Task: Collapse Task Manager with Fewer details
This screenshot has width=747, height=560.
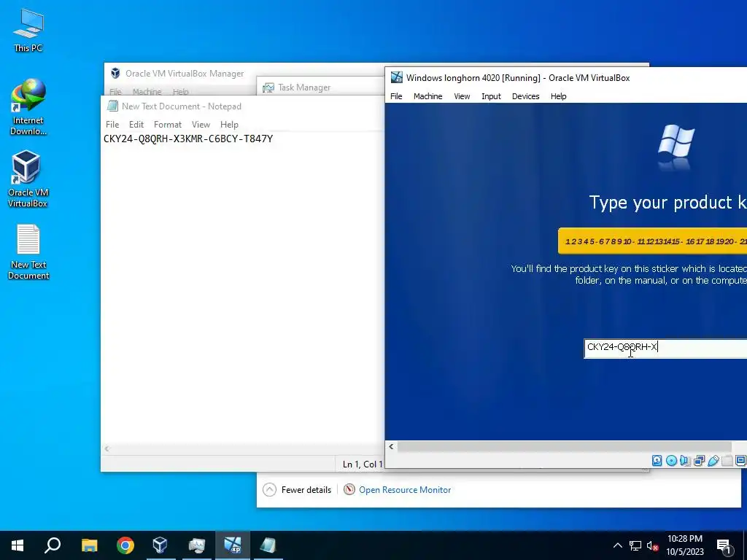Action: point(296,489)
